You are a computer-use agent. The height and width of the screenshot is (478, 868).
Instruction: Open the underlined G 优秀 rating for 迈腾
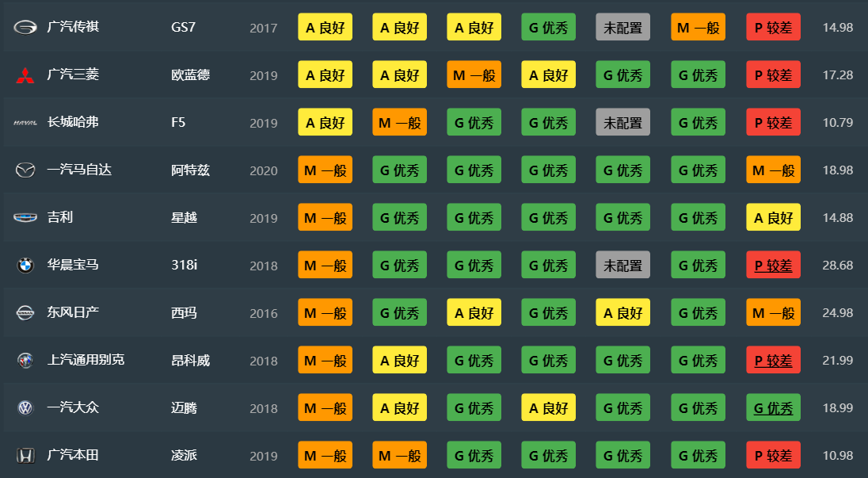[773, 408]
